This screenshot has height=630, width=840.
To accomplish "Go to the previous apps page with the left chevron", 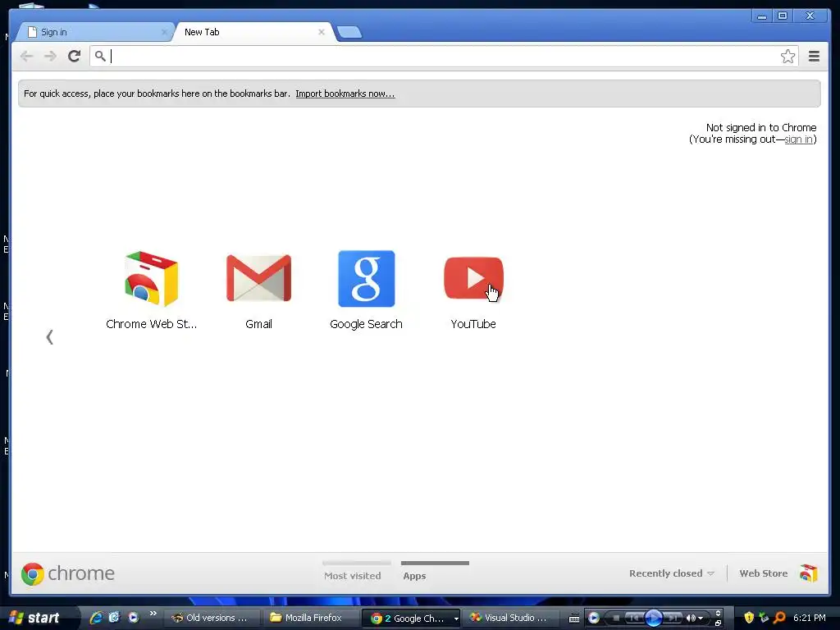I will point(50,337).
